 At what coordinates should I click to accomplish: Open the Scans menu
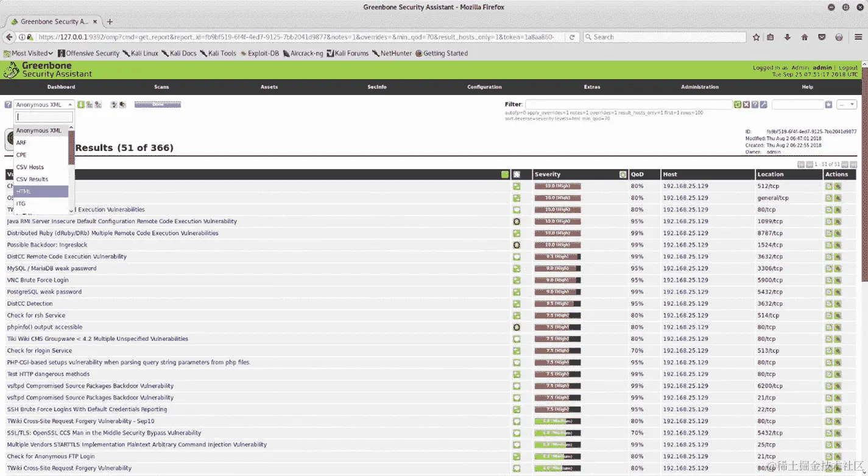161,87
